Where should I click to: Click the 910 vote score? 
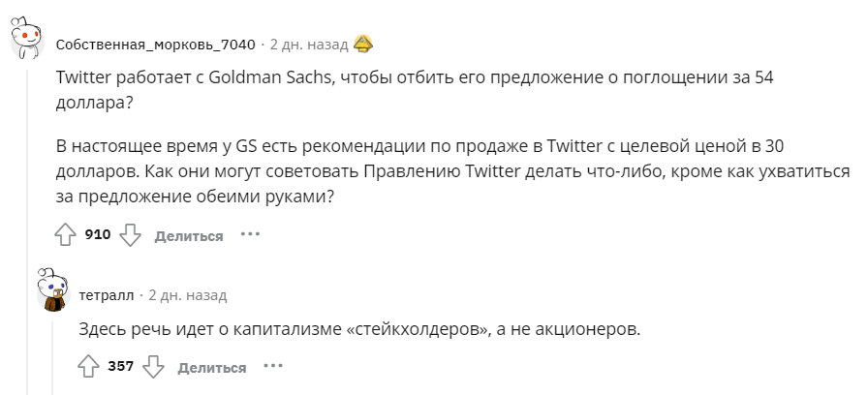tap(98, 235)
